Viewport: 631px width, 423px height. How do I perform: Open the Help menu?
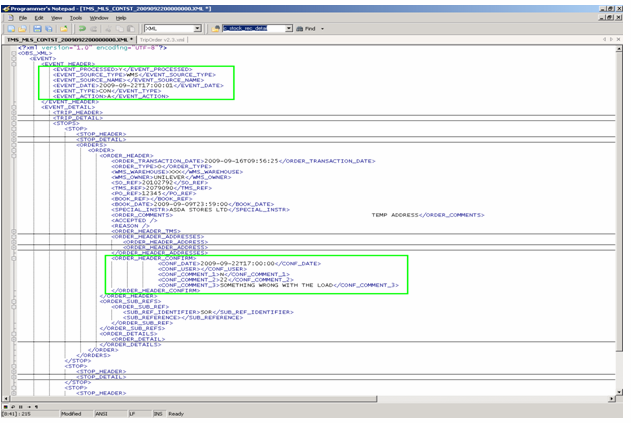121,18
